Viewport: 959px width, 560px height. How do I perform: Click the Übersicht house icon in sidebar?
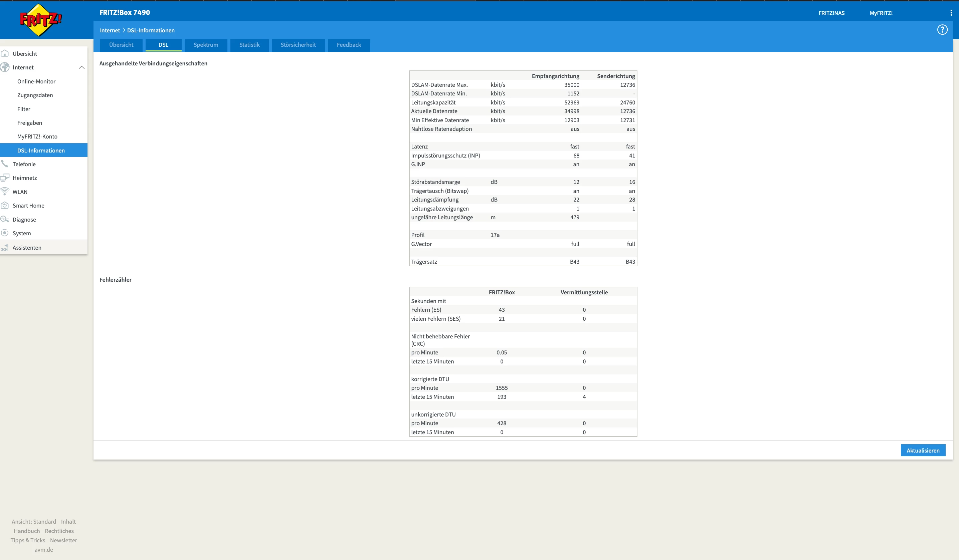click(5, 53)
